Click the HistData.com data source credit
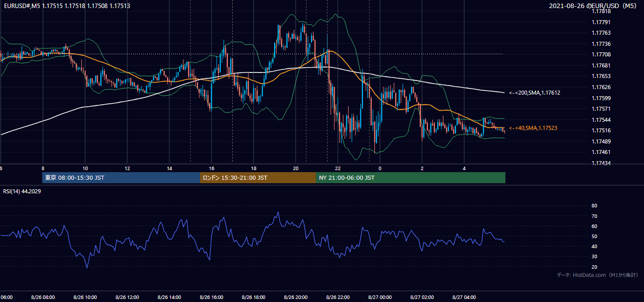The width and height of the screenshot is (644, 302). tap(597, 275)
